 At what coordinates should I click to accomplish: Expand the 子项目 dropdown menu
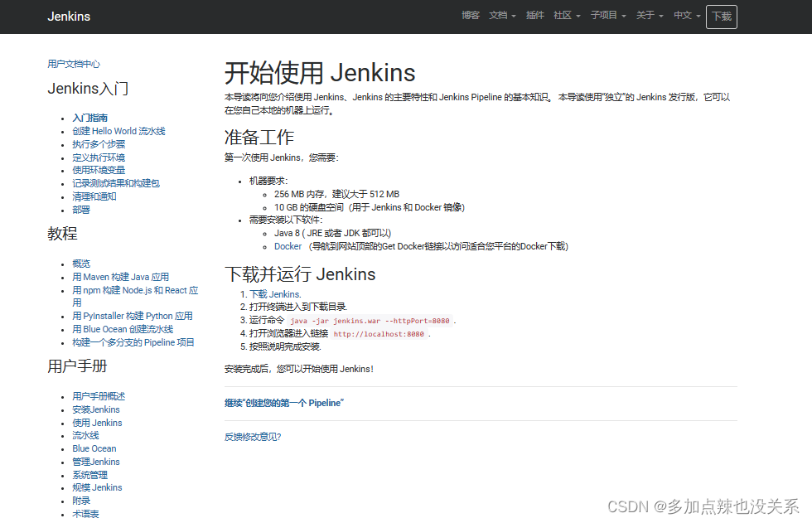tap(607, 16)
